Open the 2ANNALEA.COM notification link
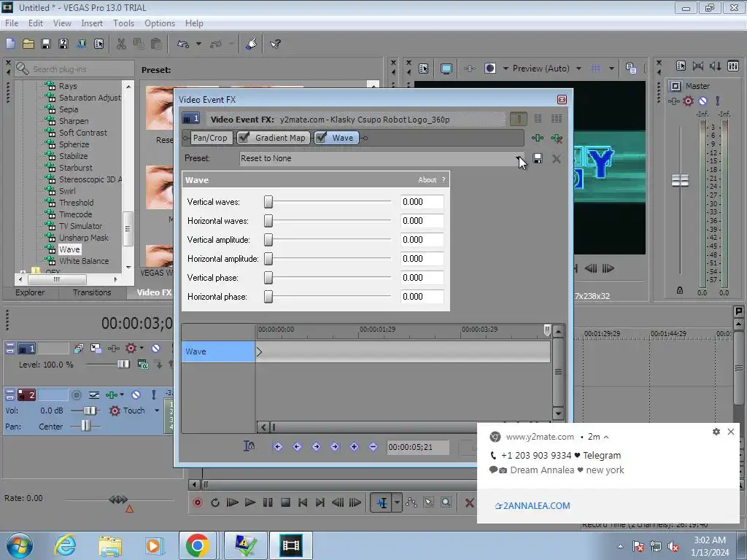This screenshot has height=560, width=747. (533, 506)
